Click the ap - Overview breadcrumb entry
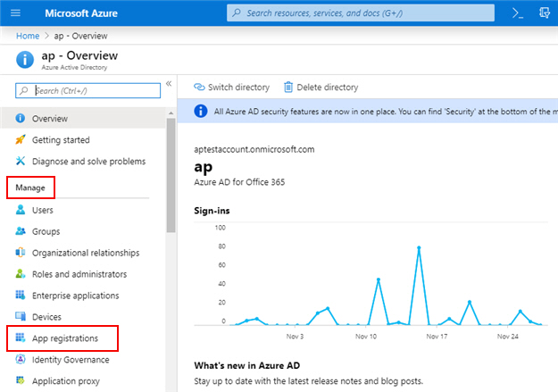Screen dimensions: 558x392 point(80,36)
